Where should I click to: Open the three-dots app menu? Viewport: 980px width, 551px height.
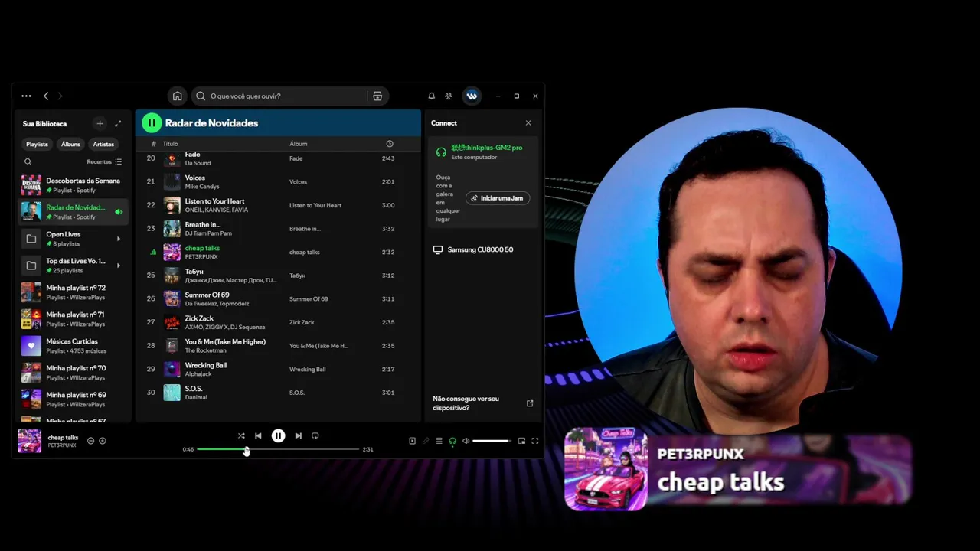26,96
